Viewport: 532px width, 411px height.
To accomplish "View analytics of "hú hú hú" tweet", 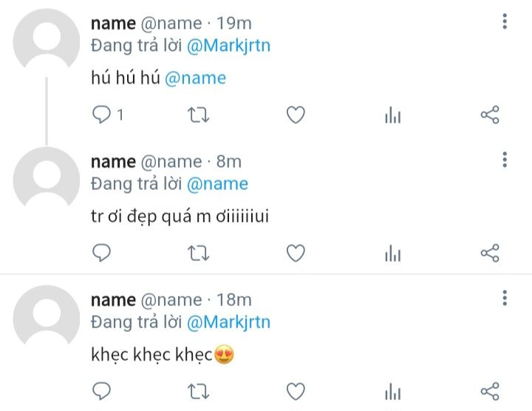I will pos(393,115).
